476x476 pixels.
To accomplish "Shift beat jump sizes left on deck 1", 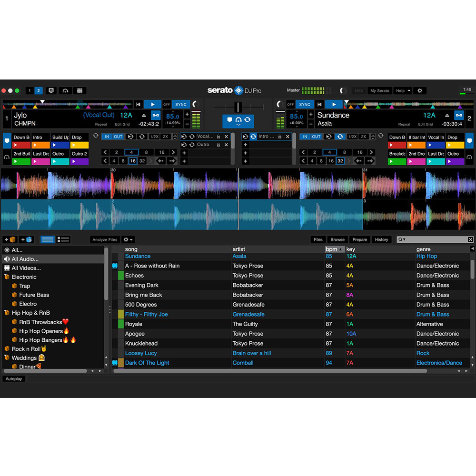I will pyautogui.click(x=105, y=161).
